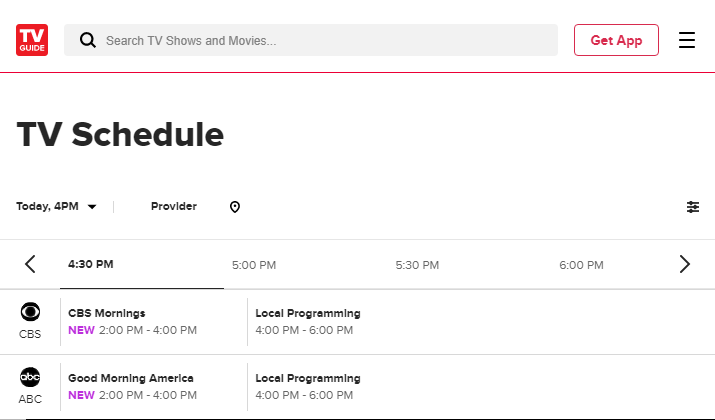Click the location pin icon

pos(235,207)
